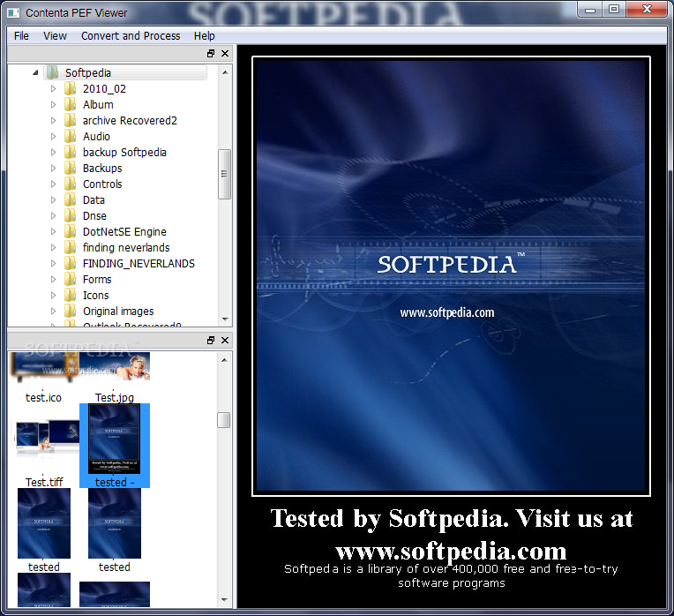Select the Test.tiff thumbnail
This screenshot has width=674, height=616.
(x=44, y=447)
